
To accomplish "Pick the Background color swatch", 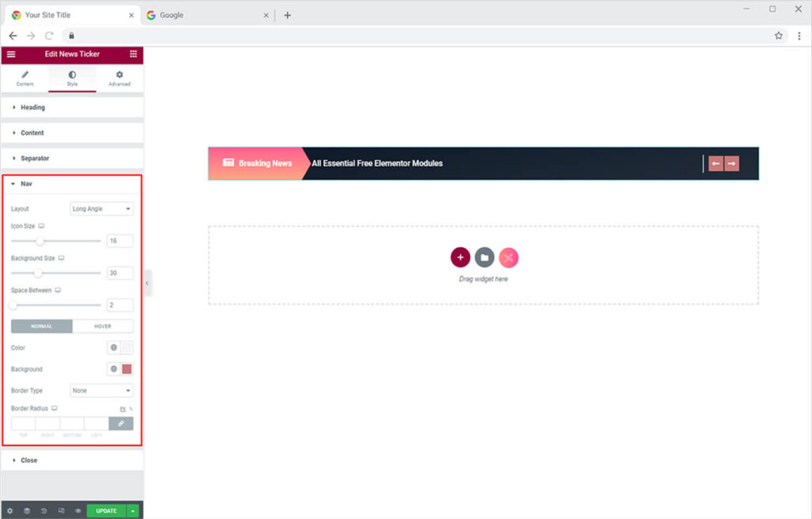I will [x=127, y=369].
